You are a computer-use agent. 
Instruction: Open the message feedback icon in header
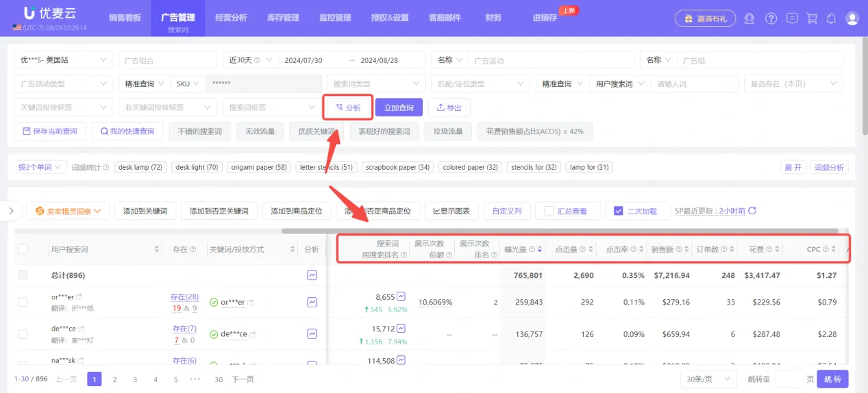coord(792,18)
